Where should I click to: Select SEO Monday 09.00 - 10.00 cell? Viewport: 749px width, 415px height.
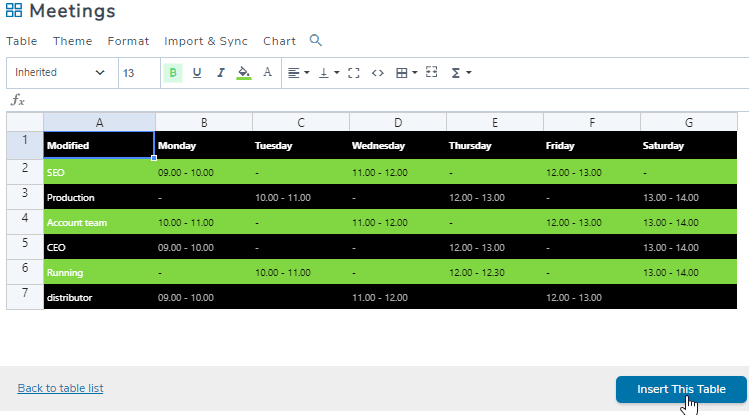tap(204, 172)
